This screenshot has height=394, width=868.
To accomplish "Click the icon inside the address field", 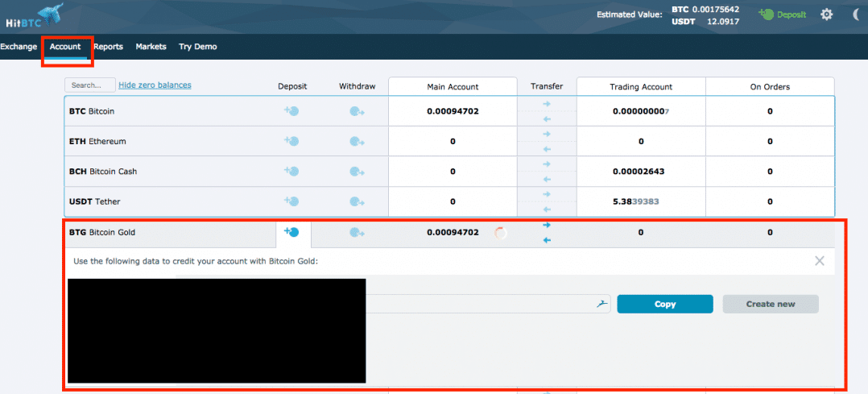I will pyautogui.click(x=601, y=304).
